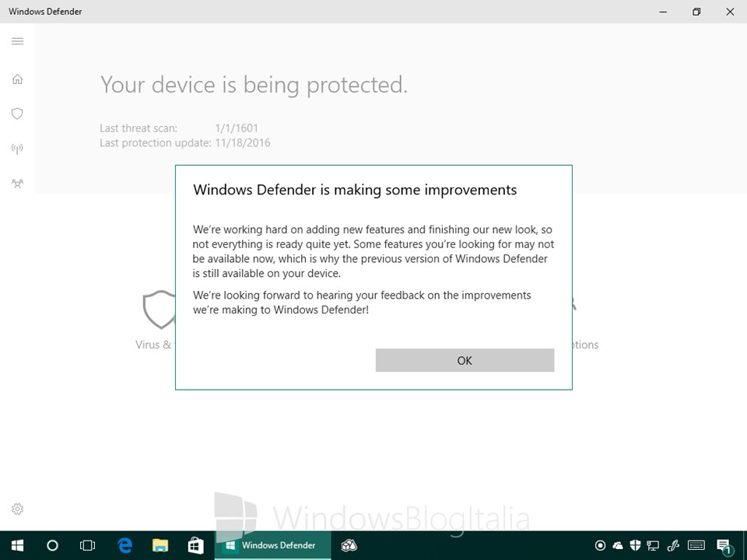Open OneDrive cloud icon in system tray
747x560 pixels.
[617, 545]
